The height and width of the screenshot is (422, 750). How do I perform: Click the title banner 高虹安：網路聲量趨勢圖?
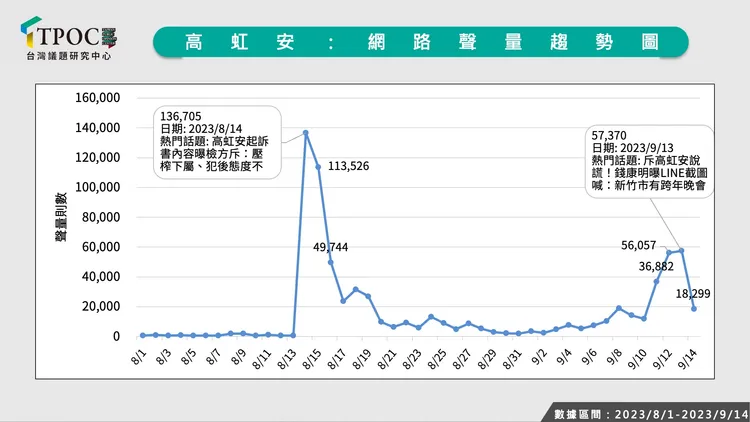pos(420,42)
